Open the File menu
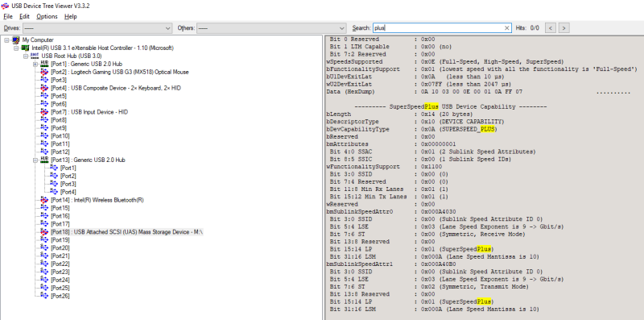The width and height of the screenshot is (644, 320). pyautogui.click(x=8, y=16)
